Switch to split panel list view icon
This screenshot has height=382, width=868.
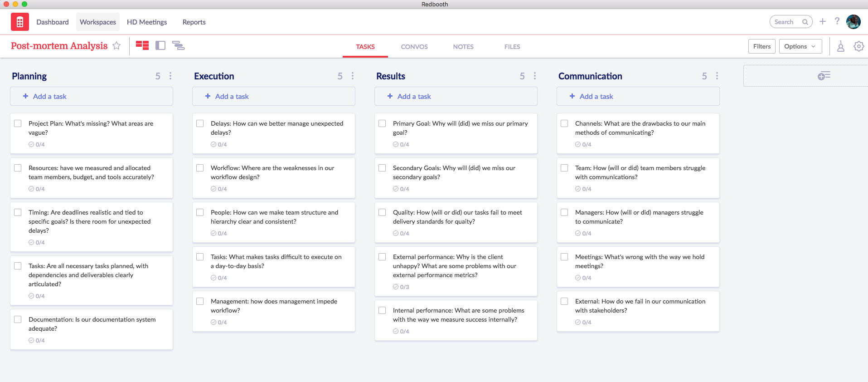point(160,45)
